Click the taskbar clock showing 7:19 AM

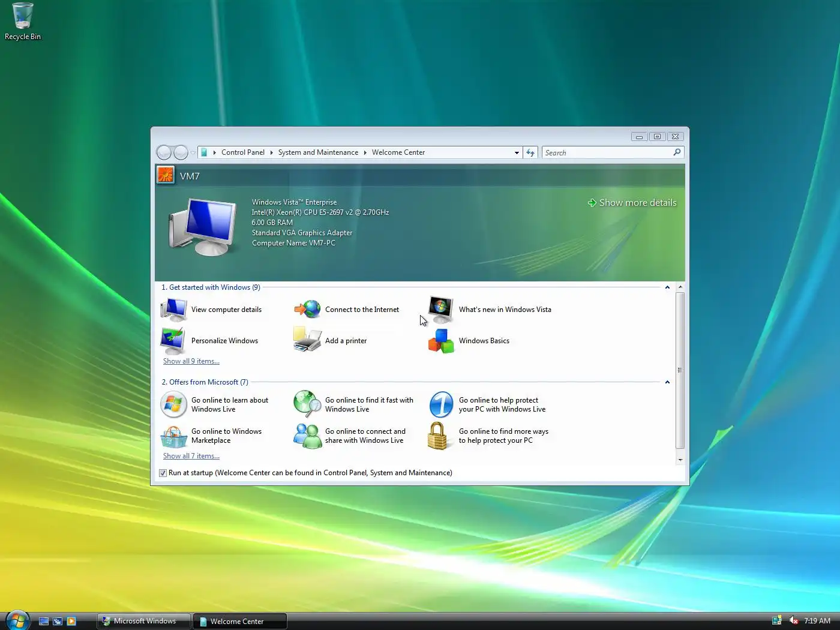(x=817, y=621)
